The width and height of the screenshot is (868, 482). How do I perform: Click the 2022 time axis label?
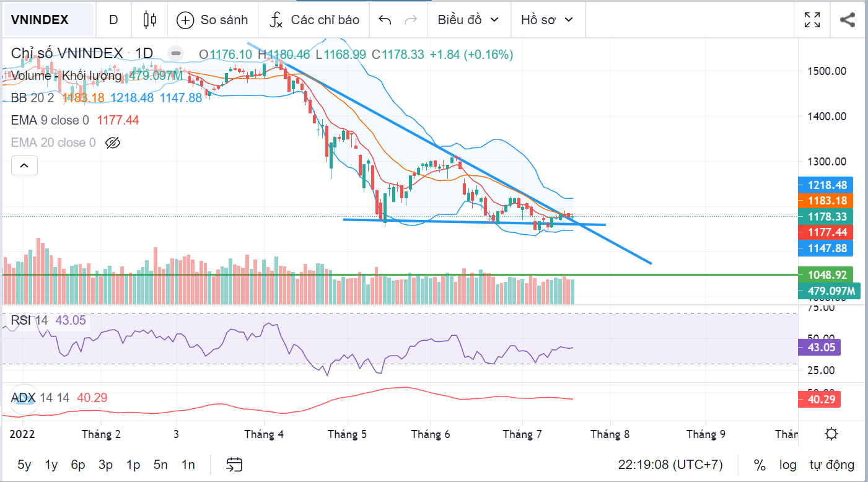22,434
